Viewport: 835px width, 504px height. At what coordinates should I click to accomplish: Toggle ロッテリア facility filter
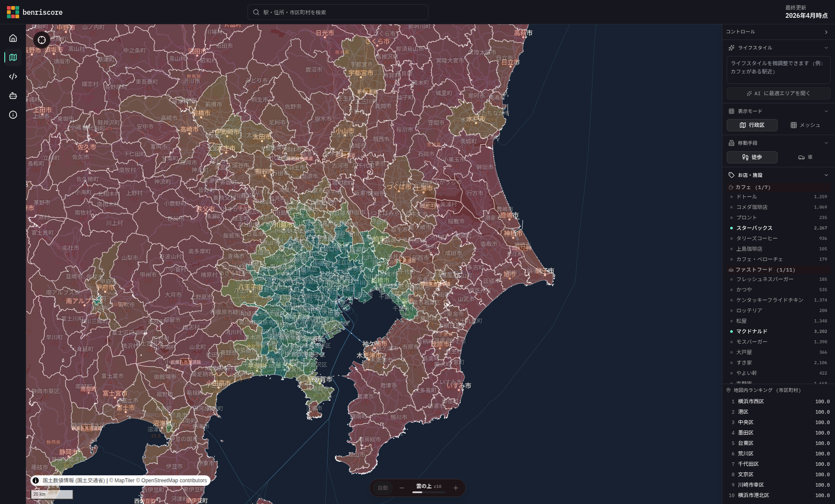(778, 311)
